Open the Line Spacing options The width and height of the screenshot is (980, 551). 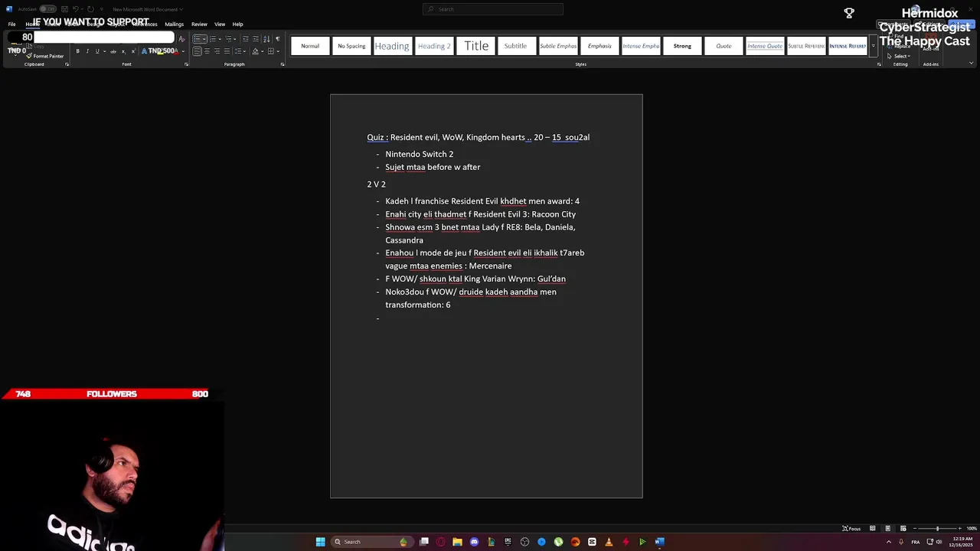240,51
